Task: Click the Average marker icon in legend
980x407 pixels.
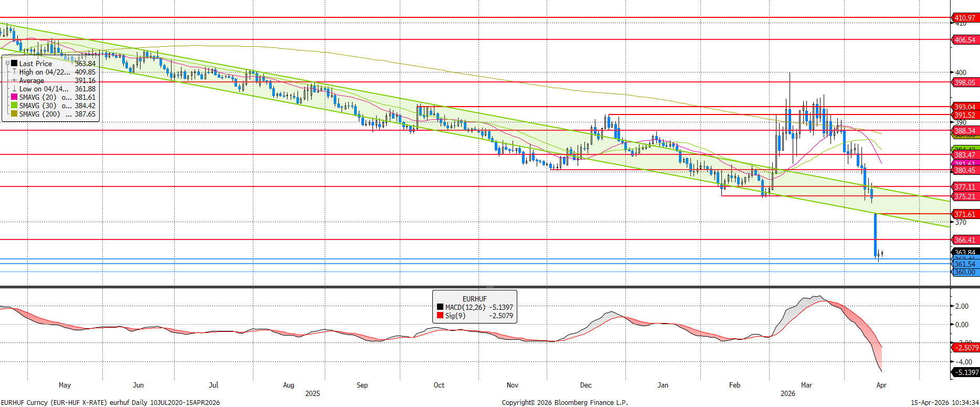Action: (x=14, y=80)
